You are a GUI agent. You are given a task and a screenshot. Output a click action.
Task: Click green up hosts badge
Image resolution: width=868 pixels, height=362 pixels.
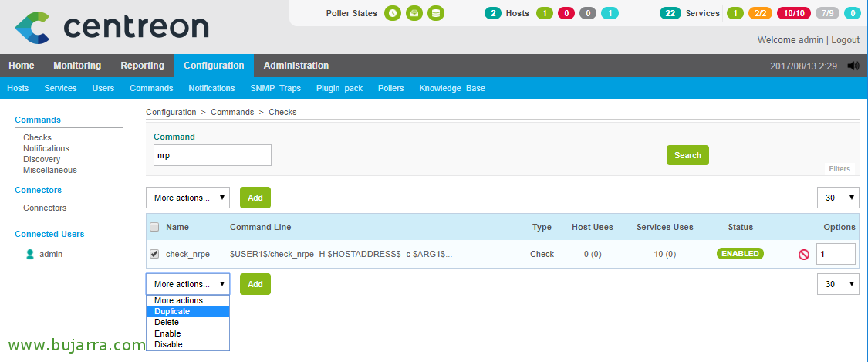point(545,13)
